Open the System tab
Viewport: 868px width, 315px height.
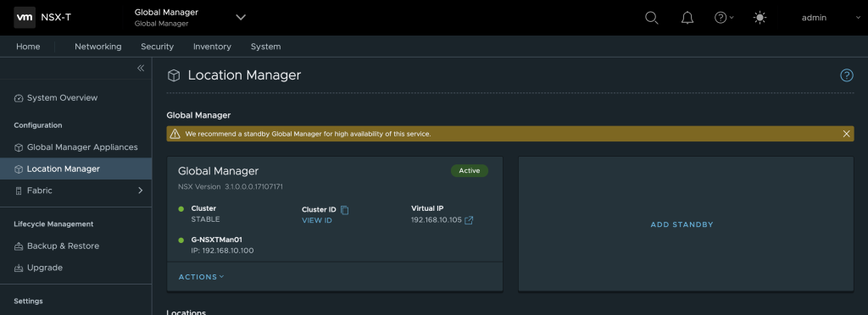tap(265, 47)
